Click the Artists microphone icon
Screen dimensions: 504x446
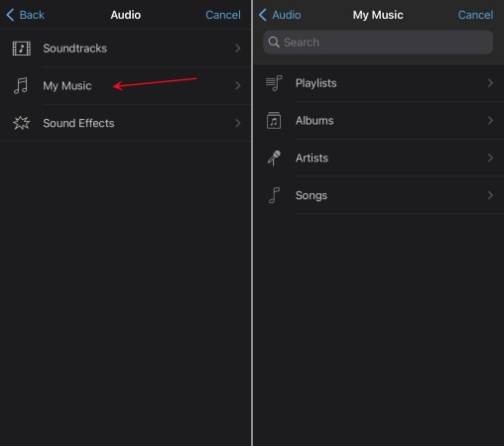click(x=274, y=158)
